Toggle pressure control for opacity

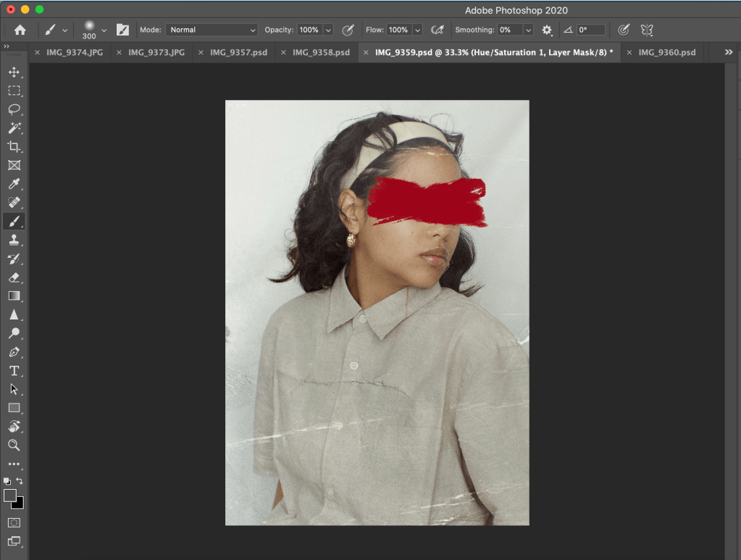[x=348, y=30]
